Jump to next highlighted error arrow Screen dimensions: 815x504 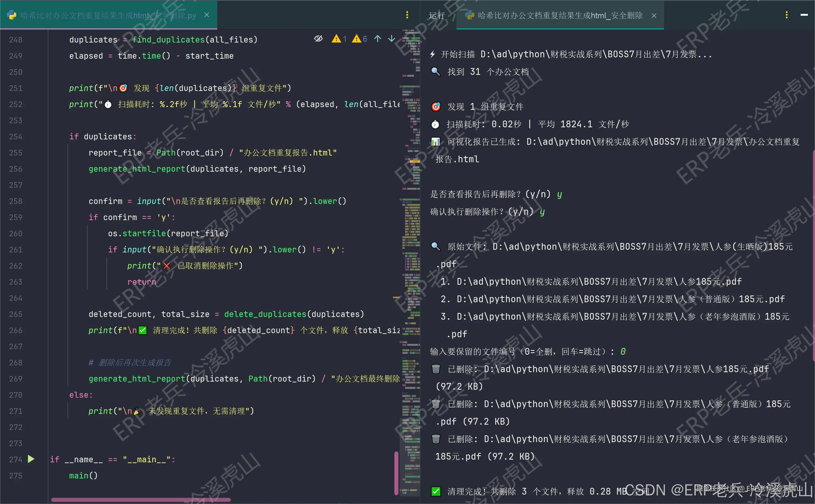[x=392, y=39]
